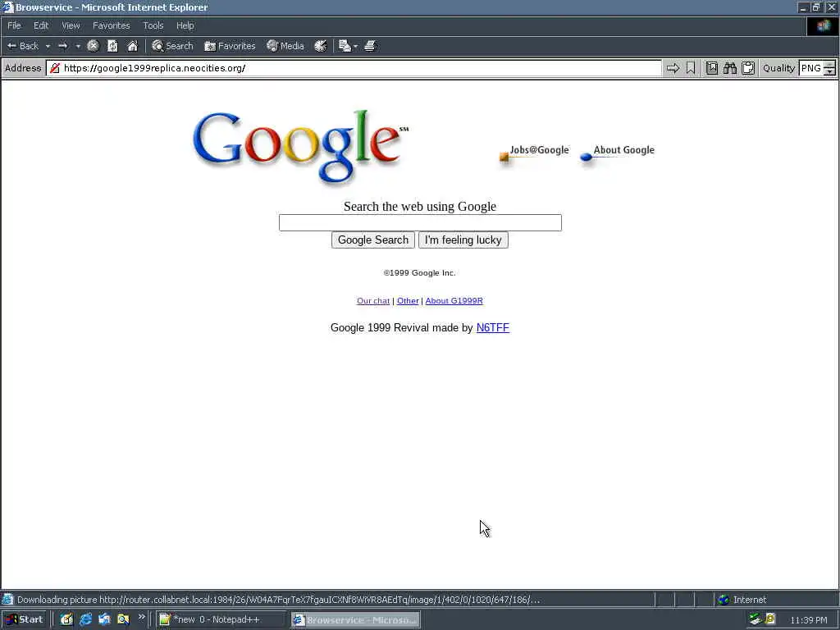
Task: Decrease Quality with the down spinner arrow
Action: (830, 71)
